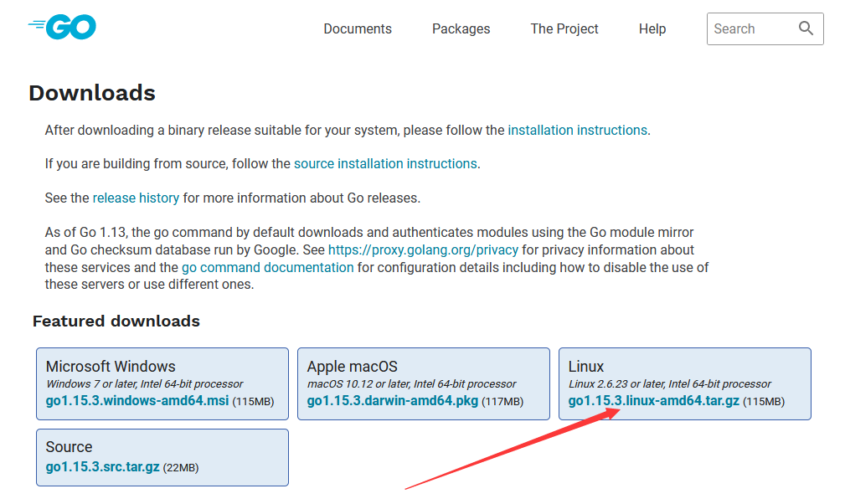845x504 pixels.
Task: Click the 'Windows 7 or later' requirement text
Action: tap(144, 384)
